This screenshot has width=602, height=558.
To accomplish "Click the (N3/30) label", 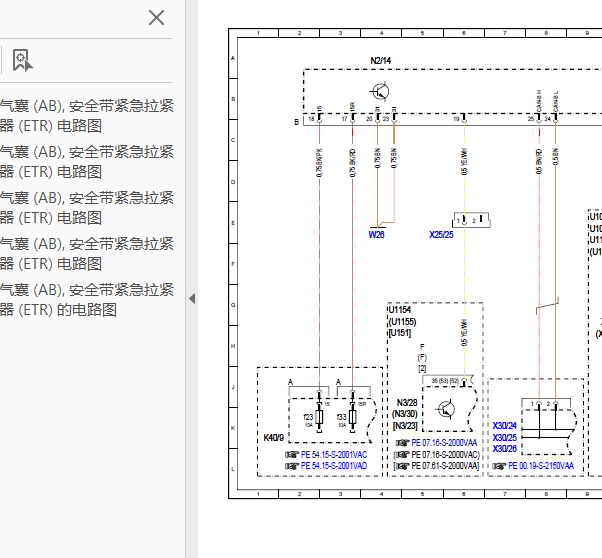I will (405, 414).
